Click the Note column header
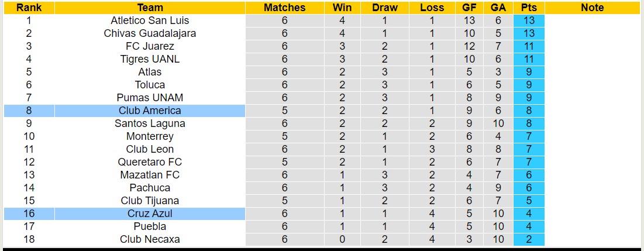Screen dimensions: 644x251 (592, 8)
